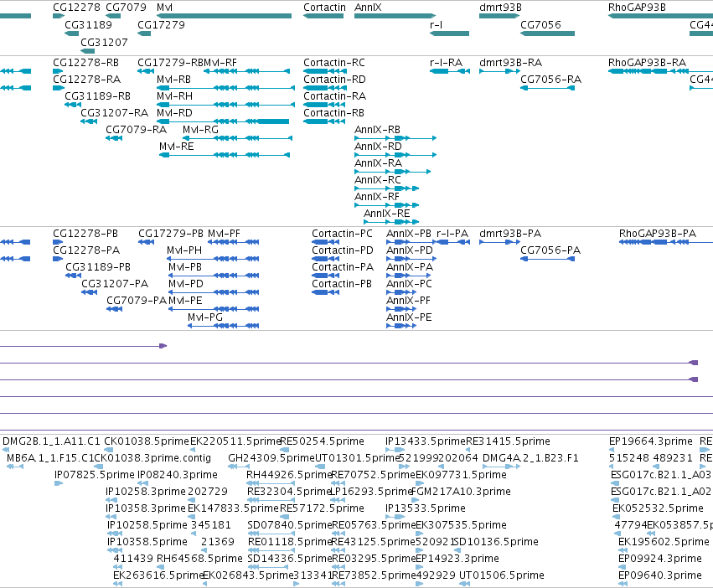
Task: Select the CG31207 gene feature
Action: coord(88,51)
